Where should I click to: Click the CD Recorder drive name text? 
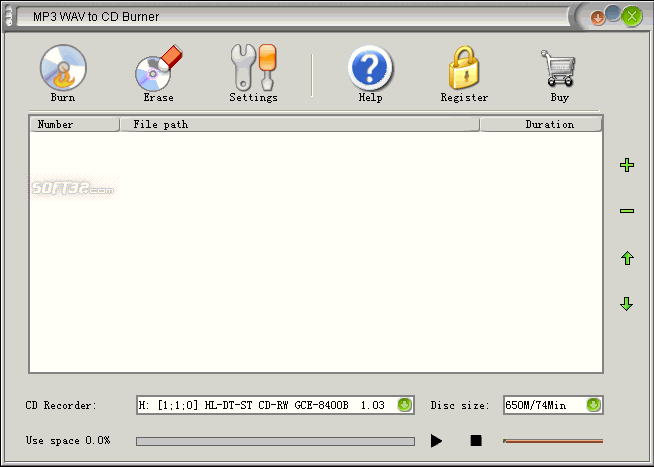[262, 405]
